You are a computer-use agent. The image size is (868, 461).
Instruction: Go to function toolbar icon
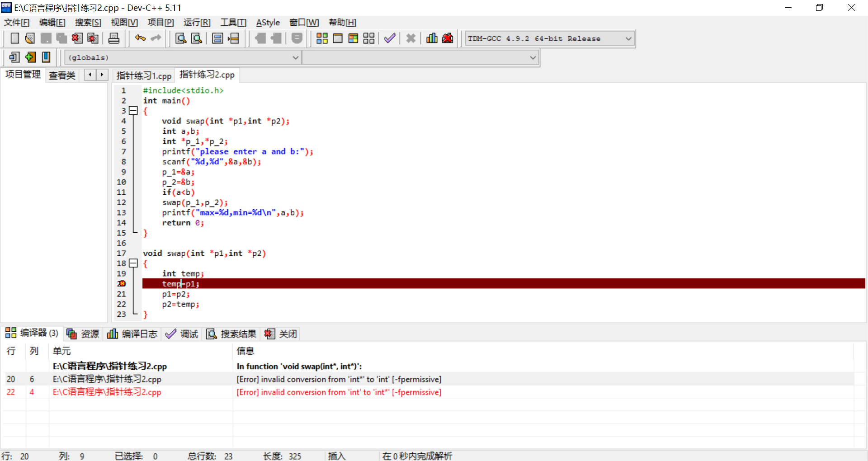[x=217, y=38]
